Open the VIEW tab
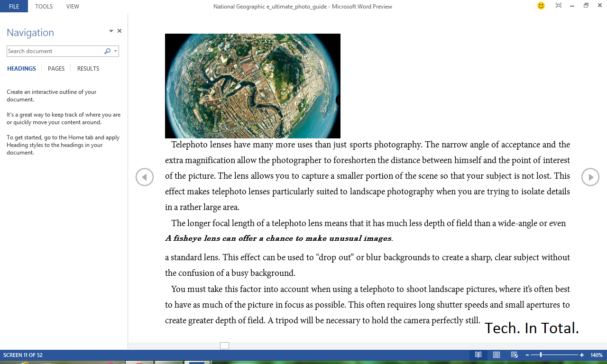607x364 pixels. coord(73,6)
